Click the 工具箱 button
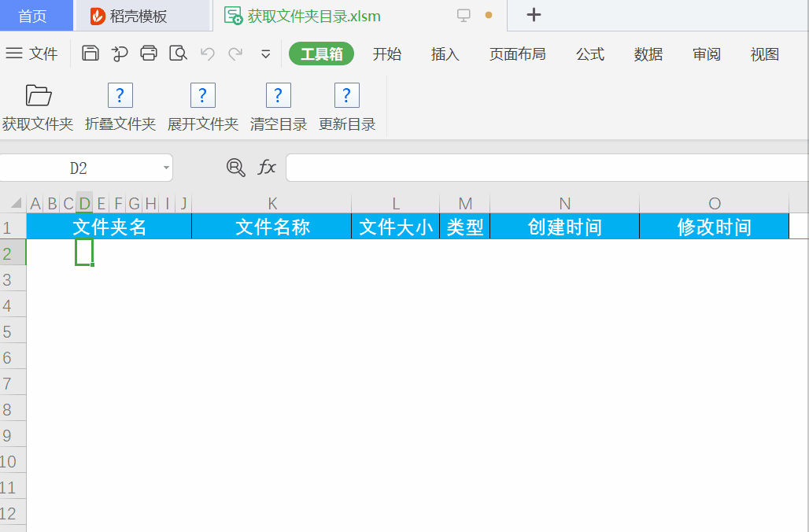Screen dimensions: 809x532 pyautogui.click(x=321, y=54)
